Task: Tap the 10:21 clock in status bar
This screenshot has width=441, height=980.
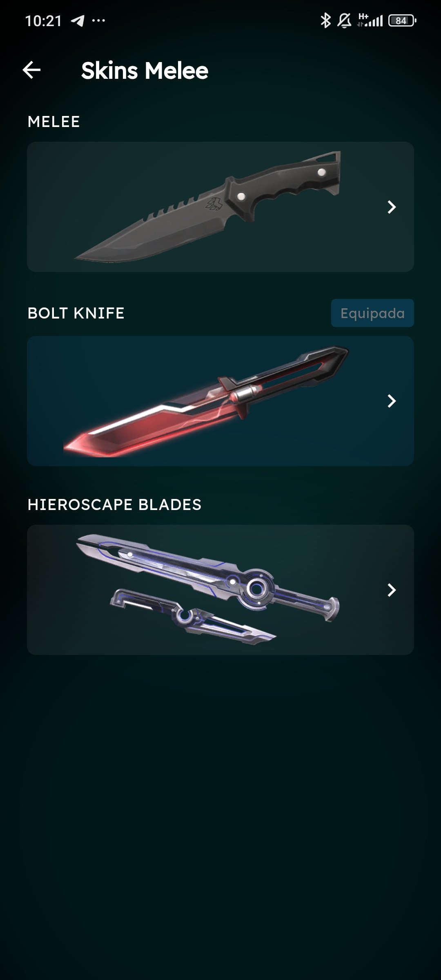Action: [x=43, y=21]
